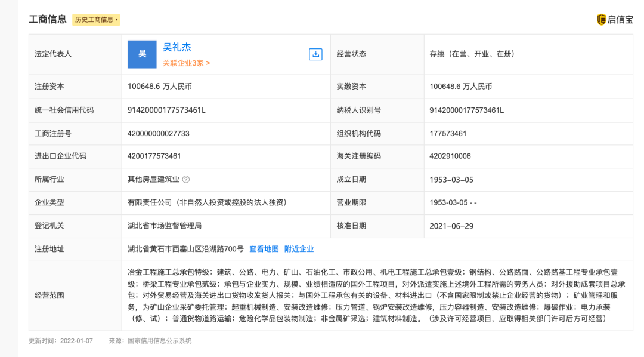
Task: Click the 更新时间：2022-01-07 text
Action: [x=61, y=341]
